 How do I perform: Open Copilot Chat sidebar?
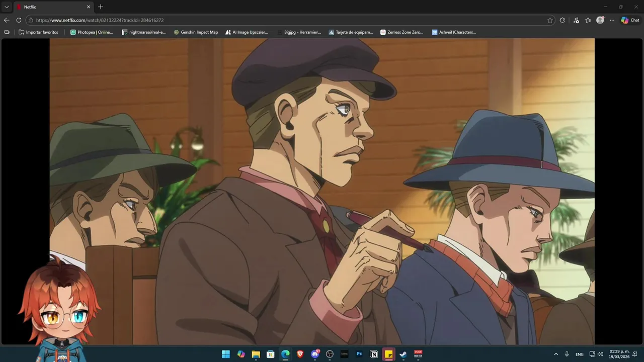tap(630, 20)
